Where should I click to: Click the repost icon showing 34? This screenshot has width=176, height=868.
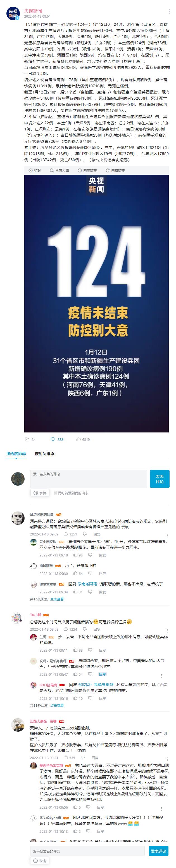pyautogui.click(x=30, y=439)
